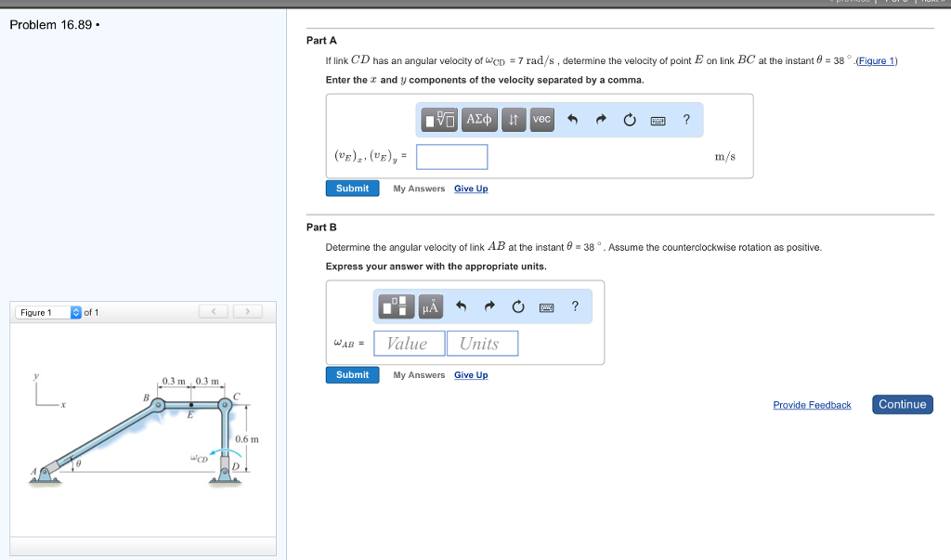Click the redo icon in Part B toolbar
This screenshot has width=951, height=560.
point(489,306)
